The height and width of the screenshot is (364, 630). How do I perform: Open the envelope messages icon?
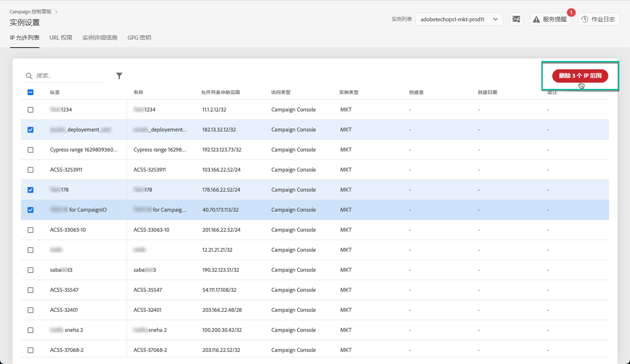point(516,19)
